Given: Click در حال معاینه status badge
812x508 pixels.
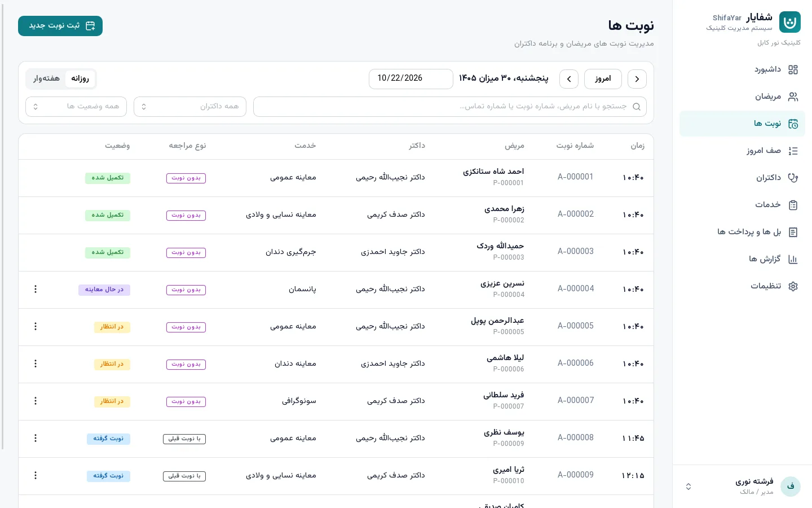Looking at the screenshot, I should (104, 290).
